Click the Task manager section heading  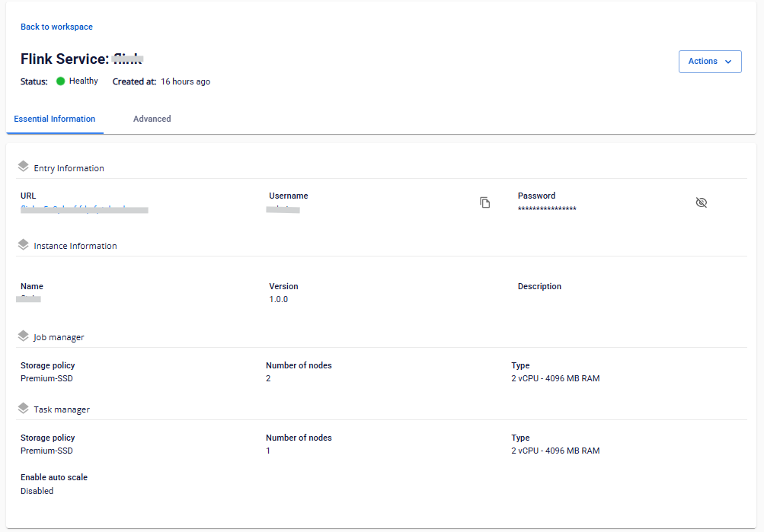coord(62,409)
